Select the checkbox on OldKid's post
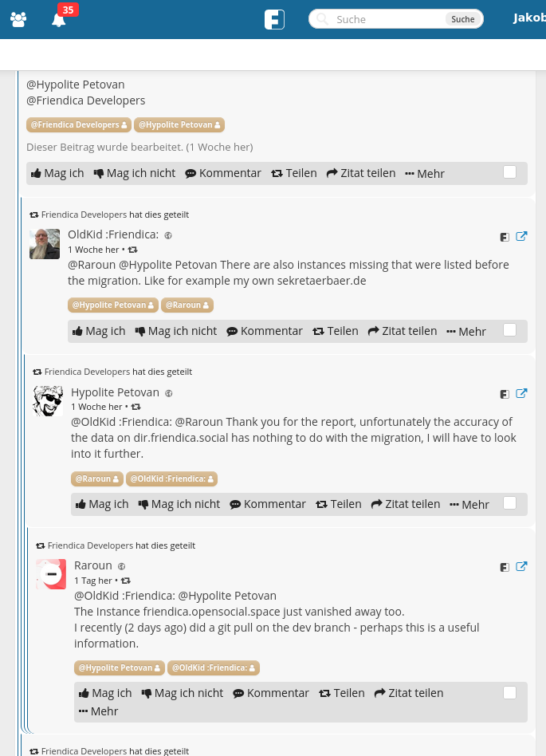Image resolution: width=546 pixels, height=756 pixels. point(510,330)
